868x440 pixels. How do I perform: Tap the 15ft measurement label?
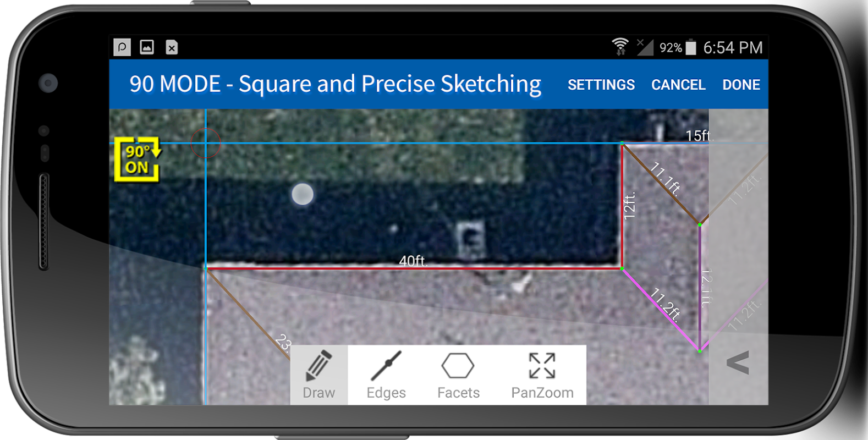[x=697, y=135]
